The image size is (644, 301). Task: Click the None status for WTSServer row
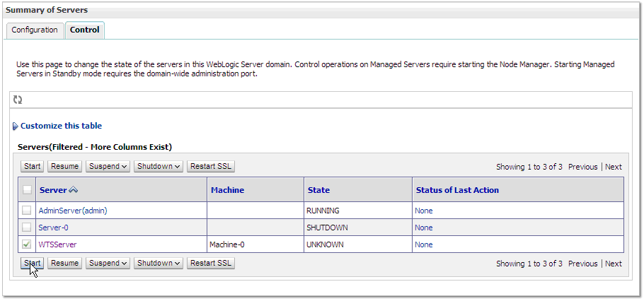point(423,244)
